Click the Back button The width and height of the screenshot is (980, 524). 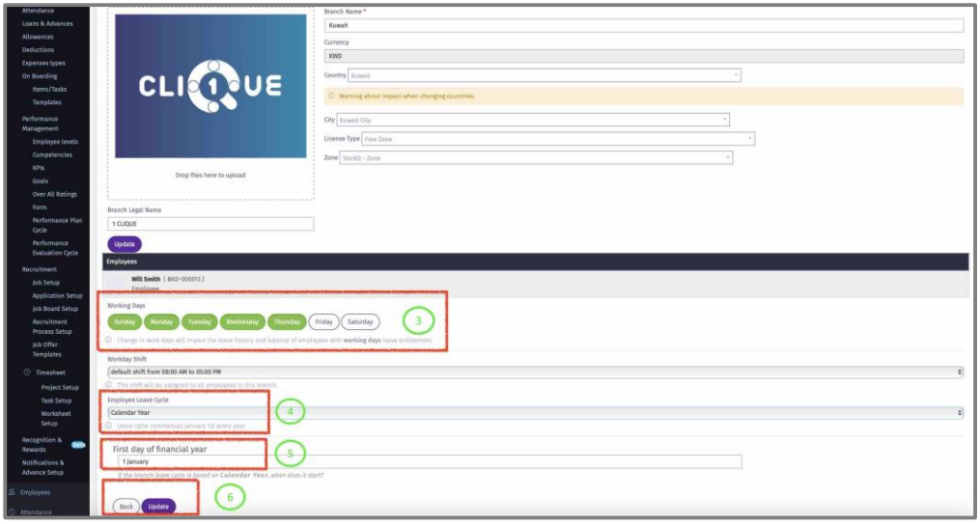tap(126, 507)
